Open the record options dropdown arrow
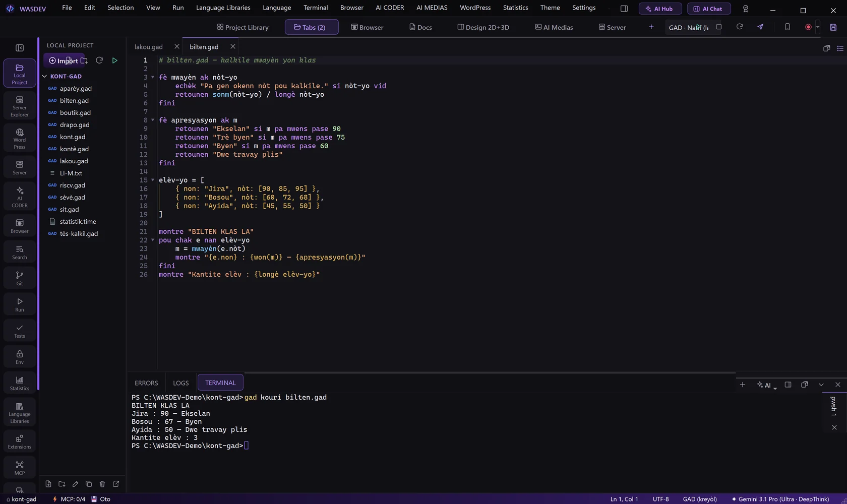 817,27
